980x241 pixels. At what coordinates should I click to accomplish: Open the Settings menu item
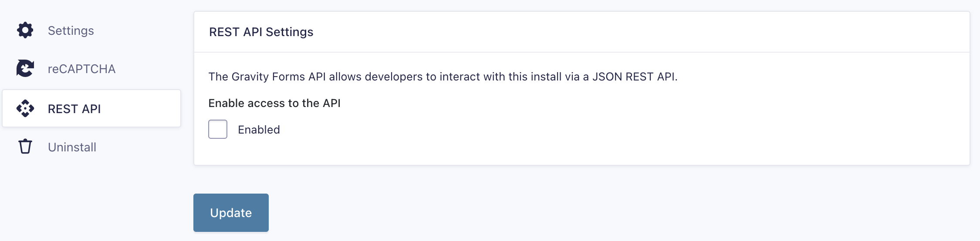point(71,30)
